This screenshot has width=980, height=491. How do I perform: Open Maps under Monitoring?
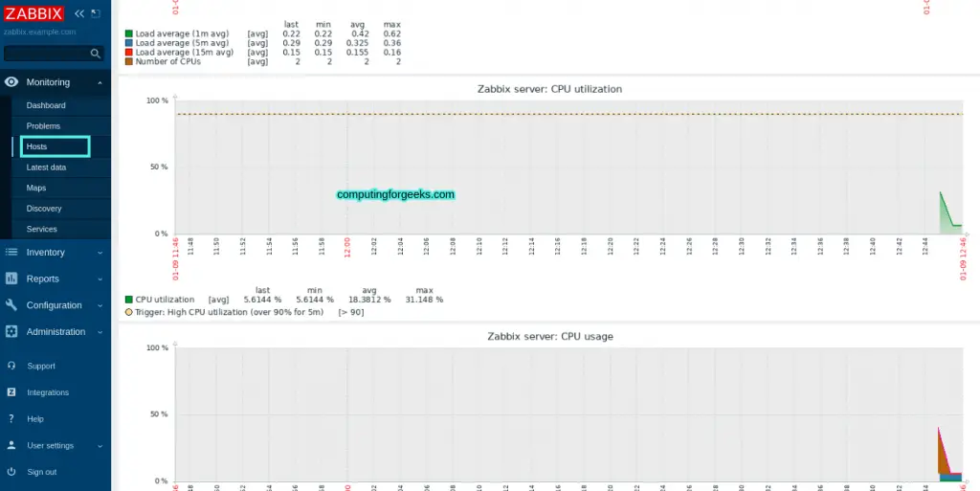tap(36, 188)
